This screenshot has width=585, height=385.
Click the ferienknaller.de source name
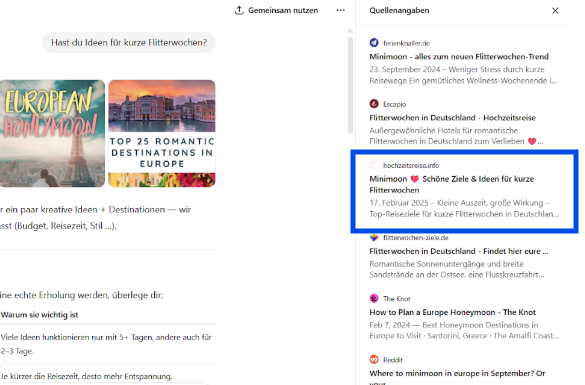[x=406, y=43]
